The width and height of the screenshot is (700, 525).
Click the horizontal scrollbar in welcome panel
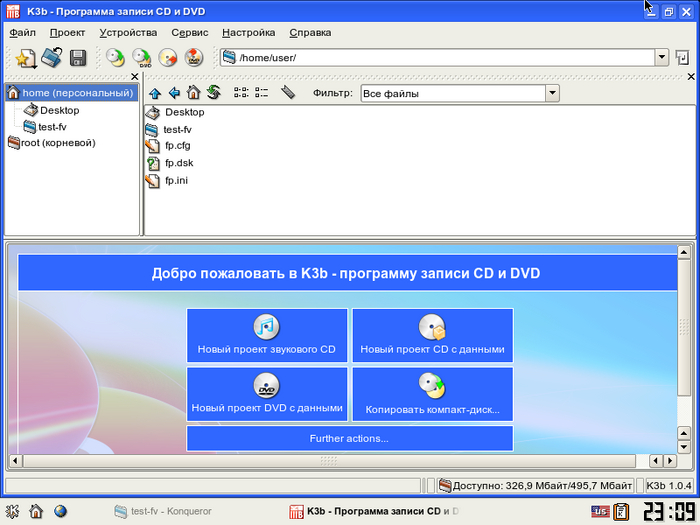[329, 461]
